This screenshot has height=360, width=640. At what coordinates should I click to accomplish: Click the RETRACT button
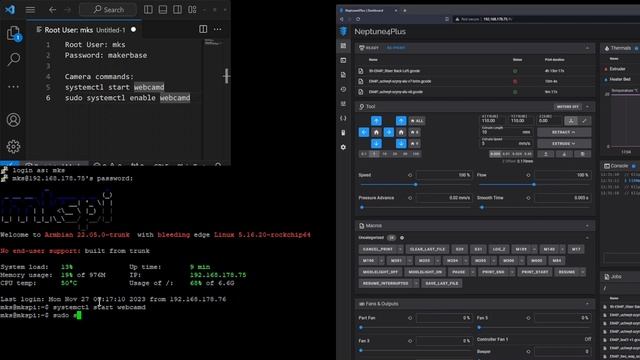[564, 132]
